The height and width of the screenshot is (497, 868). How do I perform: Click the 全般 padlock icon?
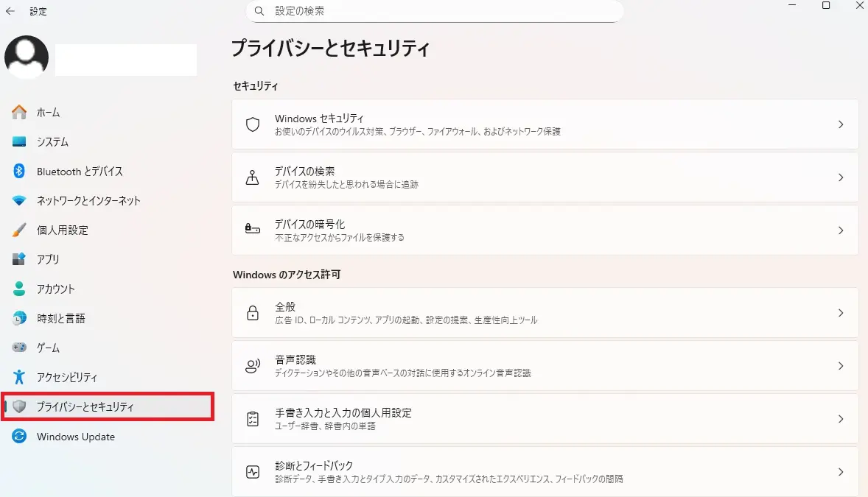[x=253, y=313]
